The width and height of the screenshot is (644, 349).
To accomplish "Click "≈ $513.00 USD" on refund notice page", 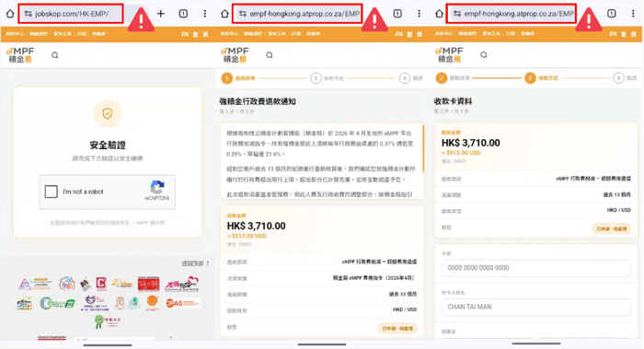I will tap(247, 236).
